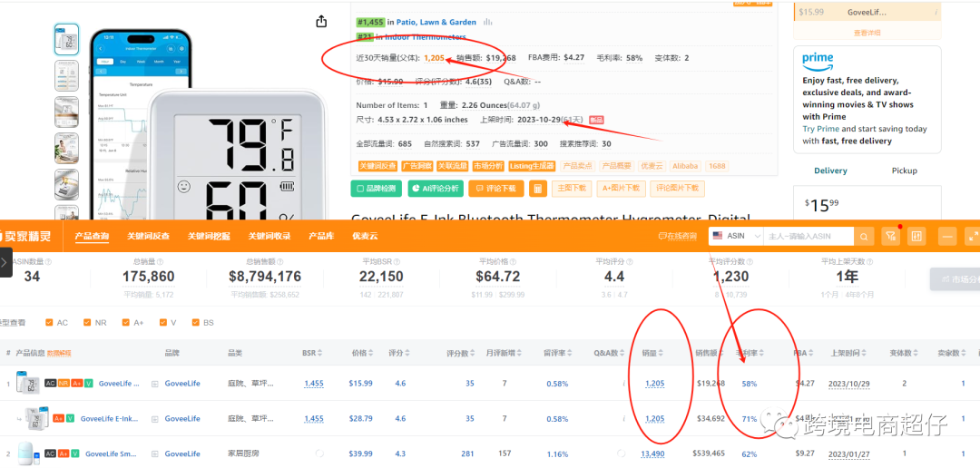Click the help icon next to 平均上架天数
Image resolution: width=980 pixels, height=468 pixels.
[871, 262]
